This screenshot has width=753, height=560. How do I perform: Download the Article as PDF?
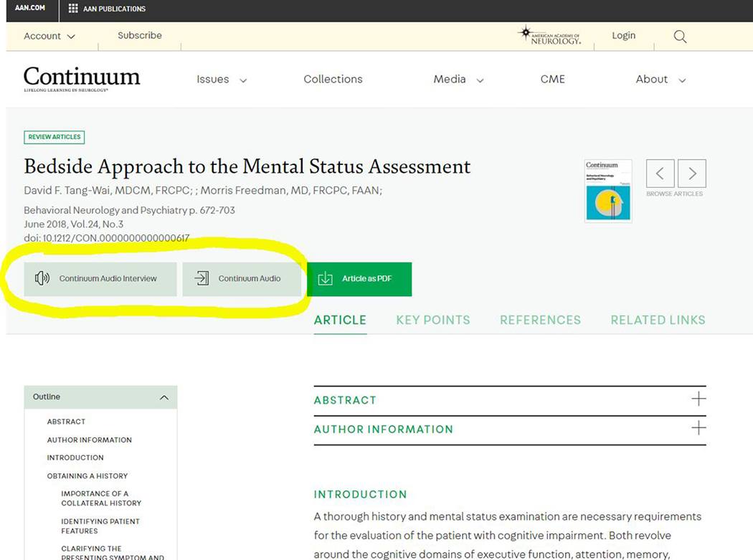click(x=359, y=278)
